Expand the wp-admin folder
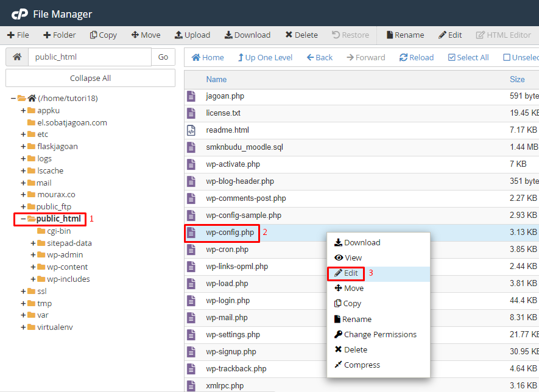 [33, 255]
